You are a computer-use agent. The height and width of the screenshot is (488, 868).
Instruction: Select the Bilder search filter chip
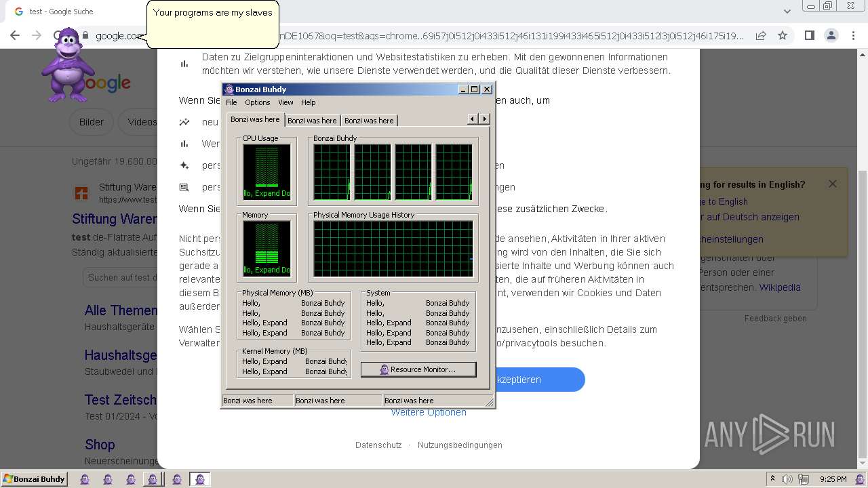pyautogui.click(x=92, y=122)
